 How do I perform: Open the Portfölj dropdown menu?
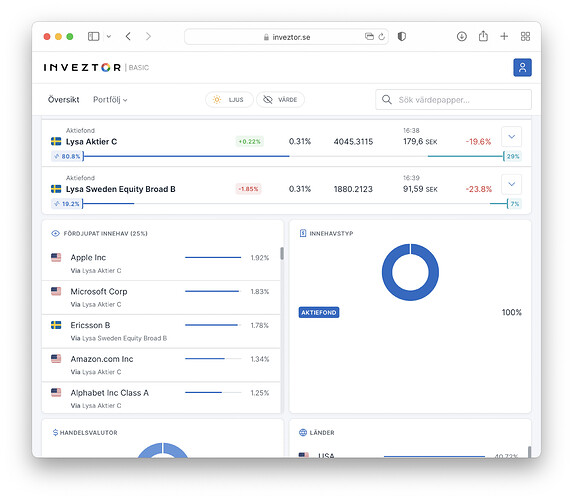[110, 100]
